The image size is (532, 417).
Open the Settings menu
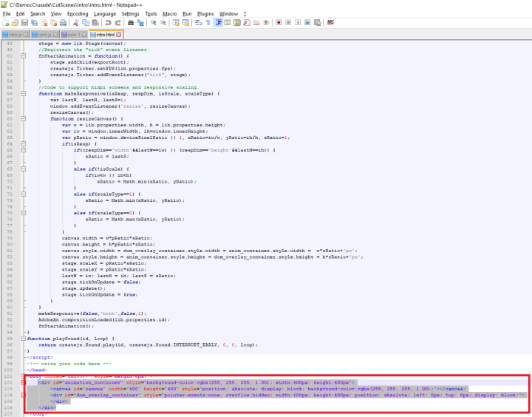coord(130,14)
